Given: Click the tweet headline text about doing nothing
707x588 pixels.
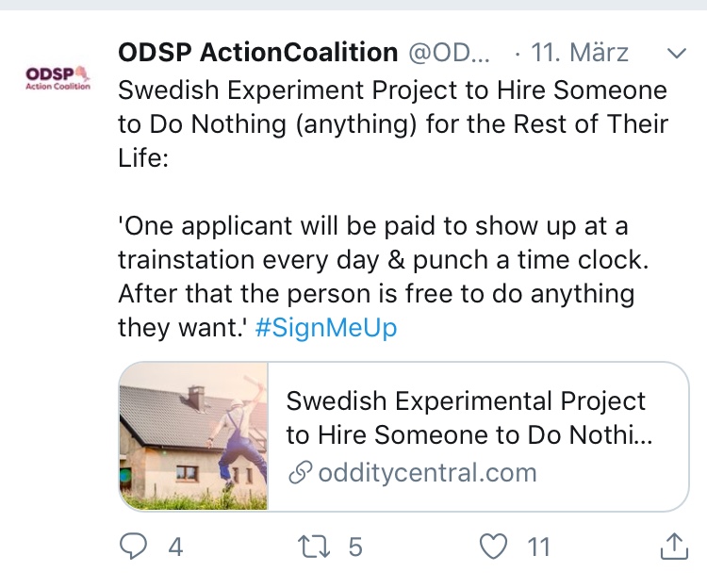Looking at the screenshot, I should pos(392,108).
